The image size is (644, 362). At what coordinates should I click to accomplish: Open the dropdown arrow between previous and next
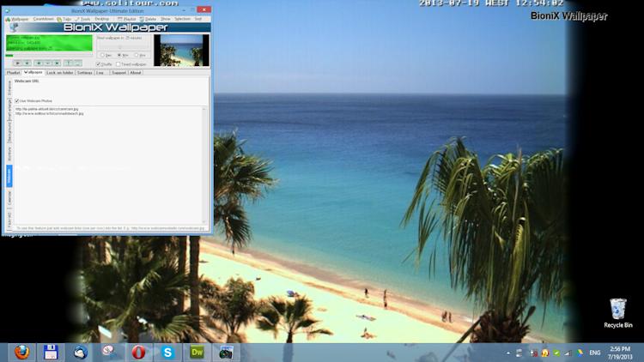pos(47,63)
